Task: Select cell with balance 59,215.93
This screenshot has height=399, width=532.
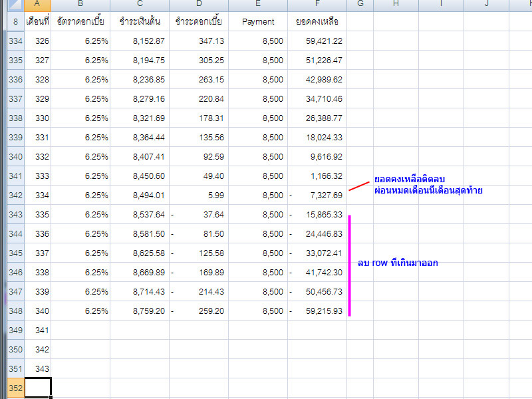Action: (317, 311)
